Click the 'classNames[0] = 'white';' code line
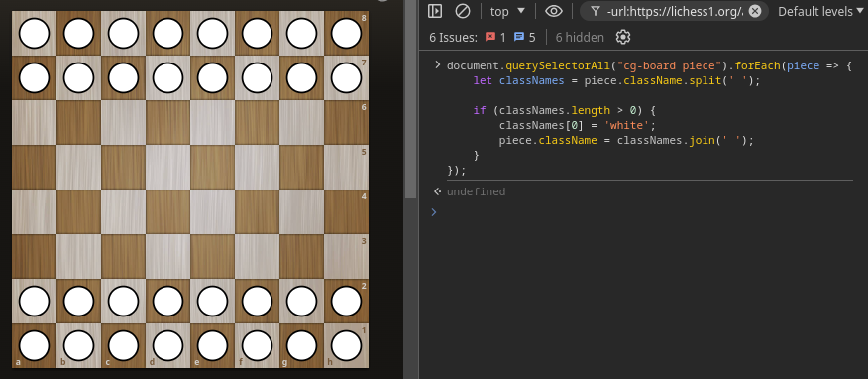This screenshot has height=379, width=868. coord(578,125)
